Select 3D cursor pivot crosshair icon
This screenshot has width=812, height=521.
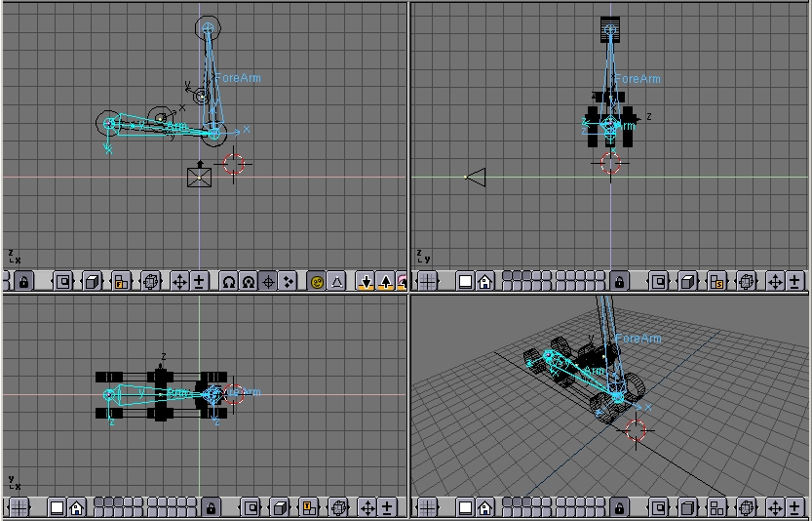click(x=268, y=281)
